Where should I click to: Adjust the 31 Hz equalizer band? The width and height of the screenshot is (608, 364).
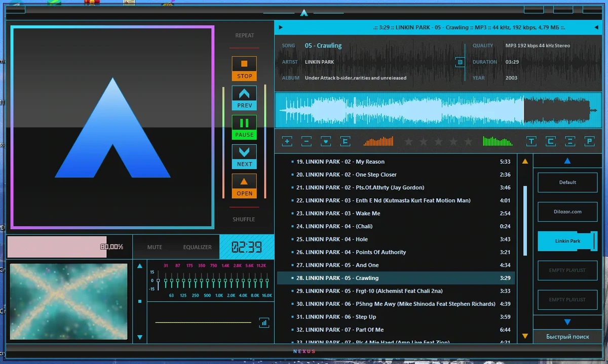pyautogui.click(x=165, y=281)
